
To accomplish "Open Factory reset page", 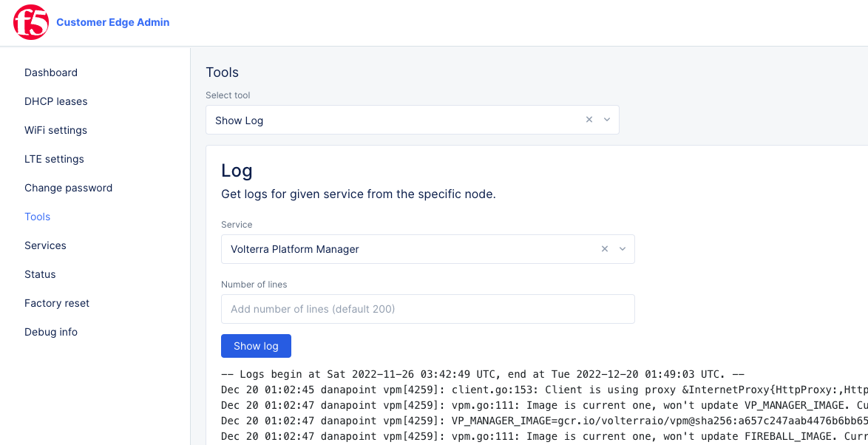I will 57,303.
